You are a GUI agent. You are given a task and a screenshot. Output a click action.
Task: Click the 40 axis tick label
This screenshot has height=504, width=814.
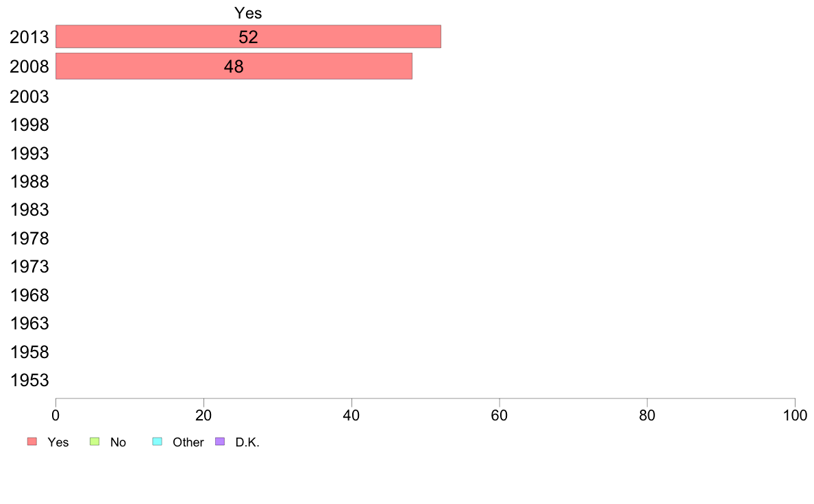tap(351, 415)
